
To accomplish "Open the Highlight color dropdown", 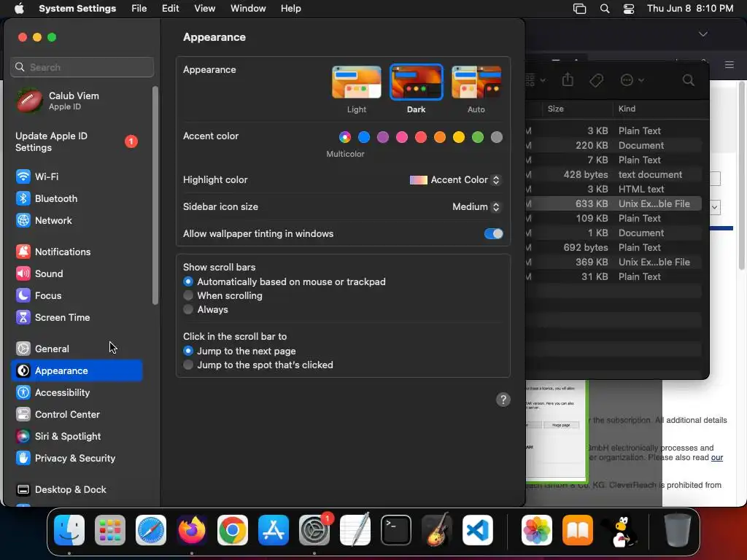I will [455, 180].
